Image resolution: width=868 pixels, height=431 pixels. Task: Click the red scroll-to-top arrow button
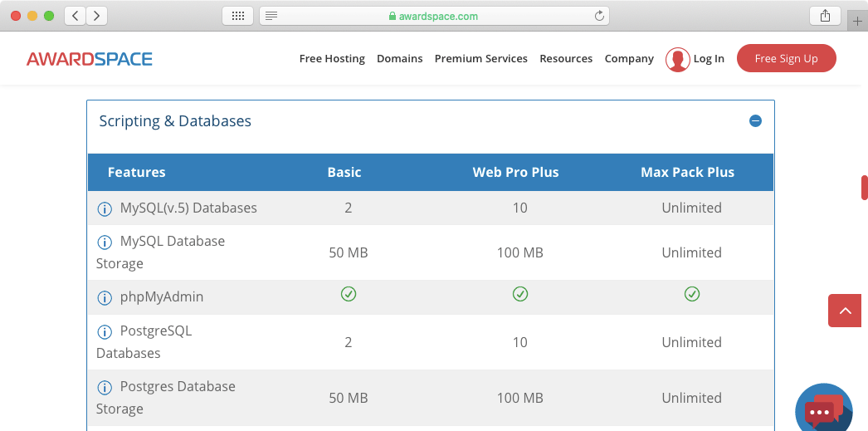845,311
